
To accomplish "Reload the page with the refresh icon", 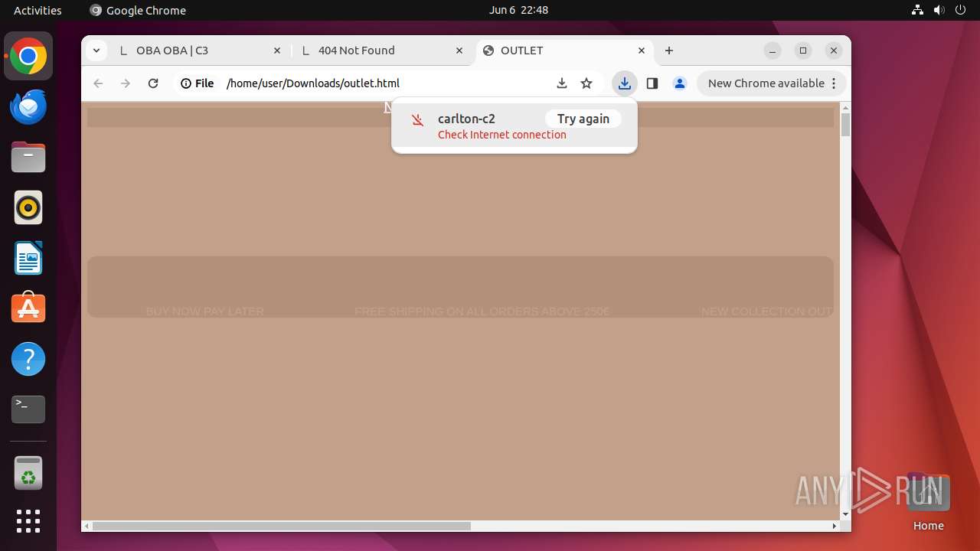I will coord(153,83).
